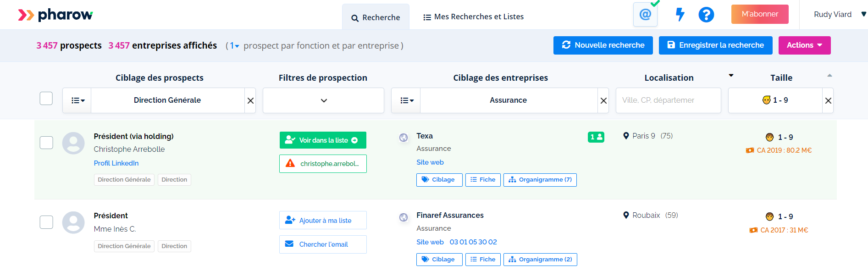Click the Ciblage button for Finaref Assurances
This screenshot has width=868, height=277.
(439, 260)
